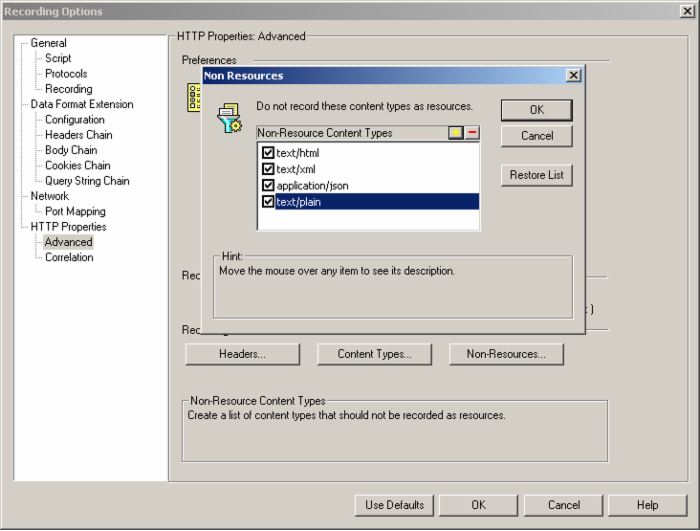700x531 pixels.
Task: Click the Use Defaults button
Action: pyautogui.click(x=394, y=505)
